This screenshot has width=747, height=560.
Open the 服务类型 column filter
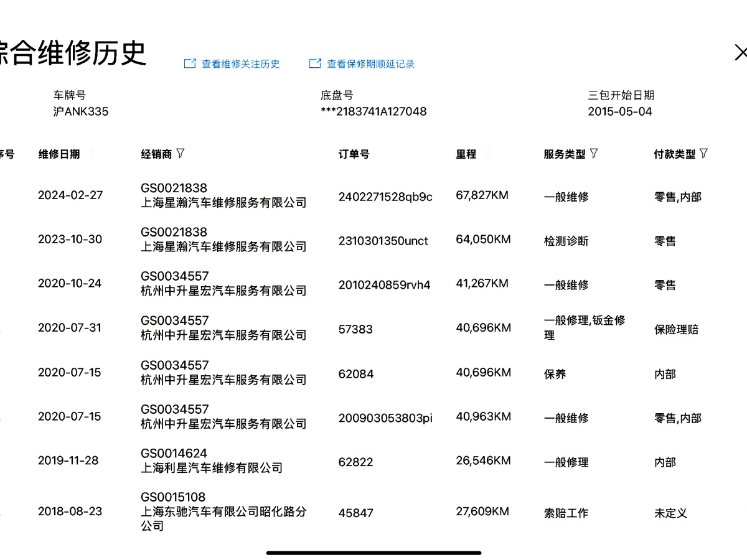(x=594, y=153)
